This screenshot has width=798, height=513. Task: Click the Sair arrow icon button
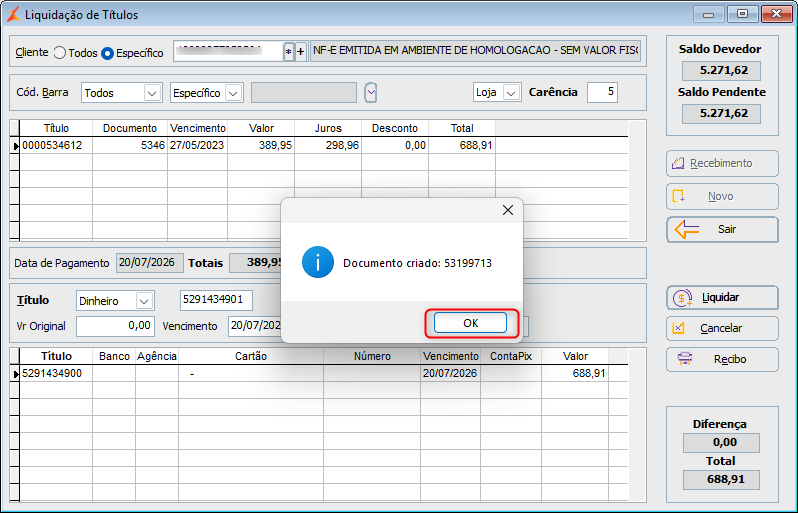pos(722,230)
